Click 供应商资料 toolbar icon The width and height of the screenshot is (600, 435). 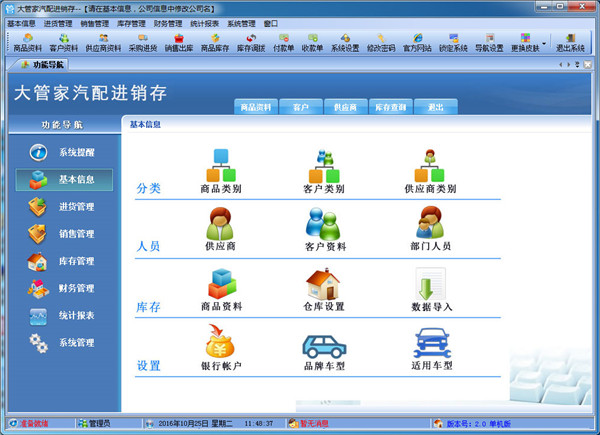tap(103, 42)
